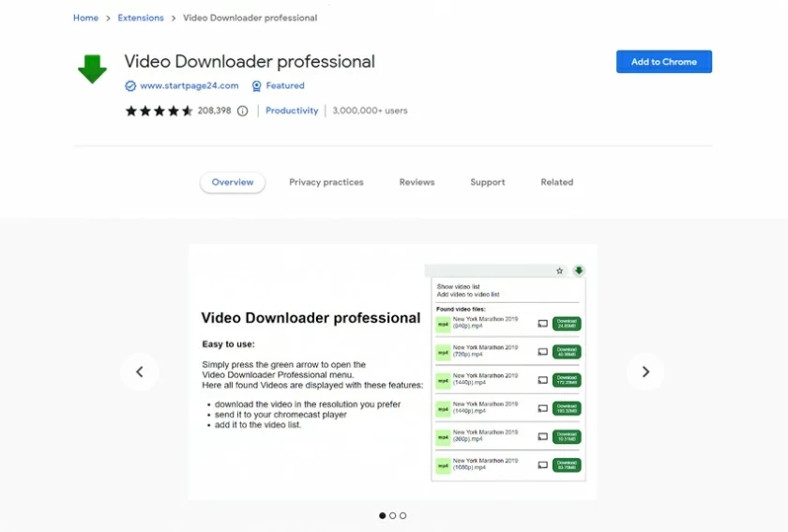788x532 pixels.
Task: Click the breadcrumb chevron after Home
Action: [108, 18]
